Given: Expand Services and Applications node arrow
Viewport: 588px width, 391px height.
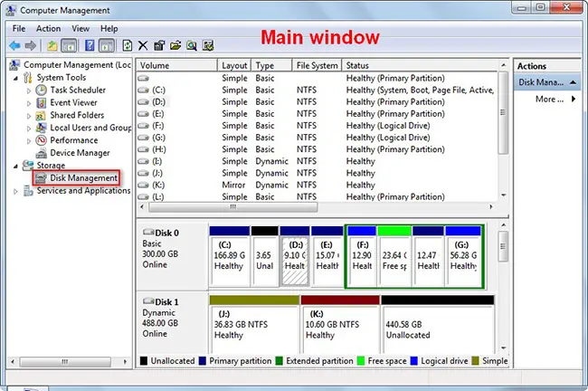Looking at the screenshot, I should (x=15, y=191).
